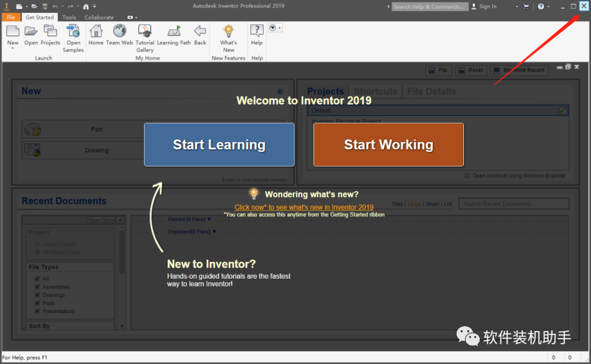The image size is (591, 364).
Task: Open Customize Quick Access Toolbar dropdown
Action: 95,7
